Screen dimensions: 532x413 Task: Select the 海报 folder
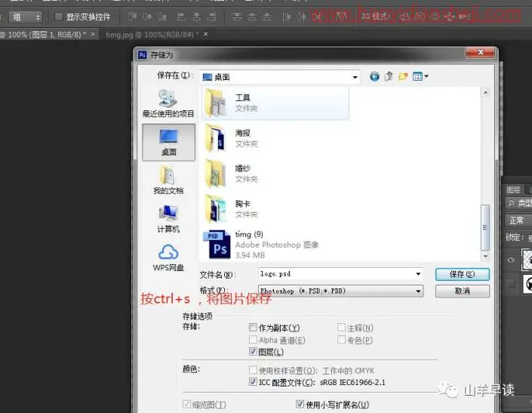pos(275,138)
